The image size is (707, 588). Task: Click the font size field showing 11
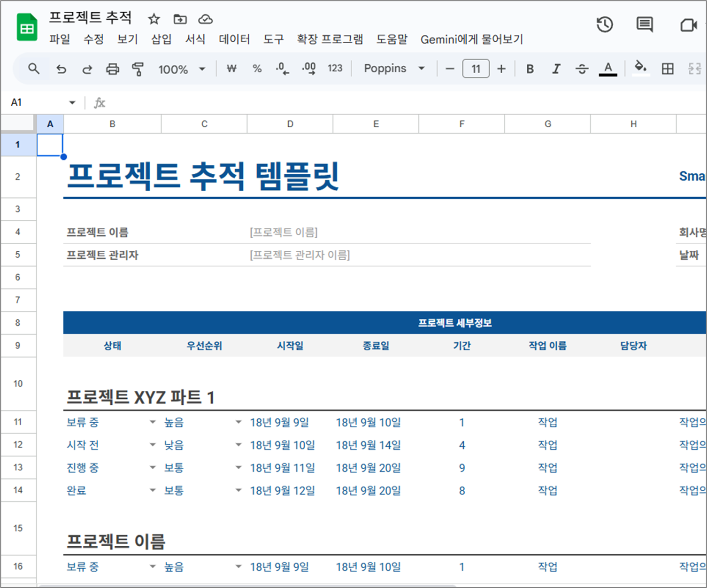(476, 69)
